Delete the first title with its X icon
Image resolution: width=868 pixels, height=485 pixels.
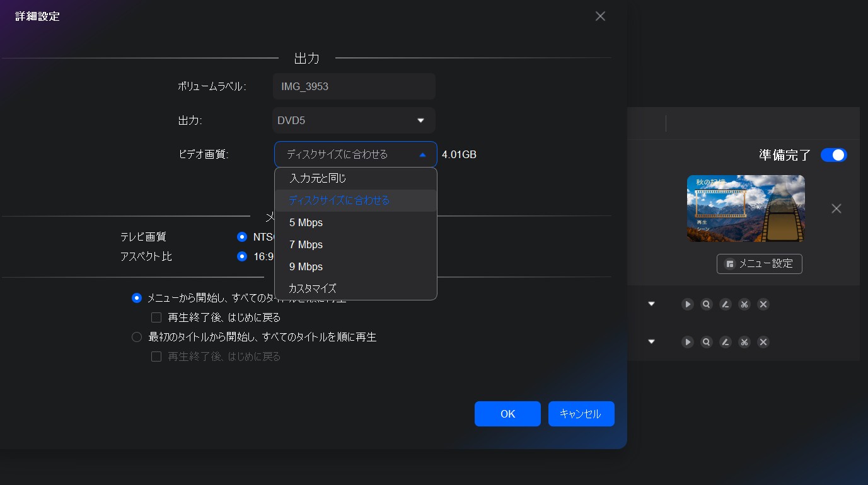point(763,304)
